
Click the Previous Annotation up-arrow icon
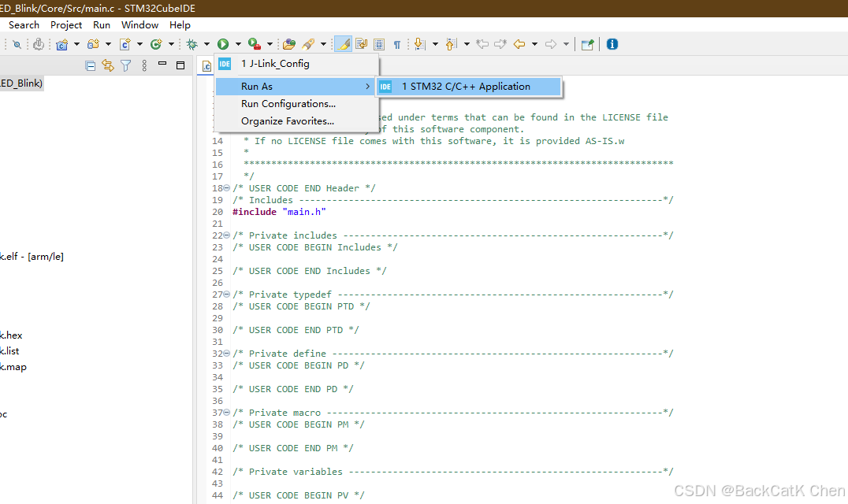click(451, 44)
